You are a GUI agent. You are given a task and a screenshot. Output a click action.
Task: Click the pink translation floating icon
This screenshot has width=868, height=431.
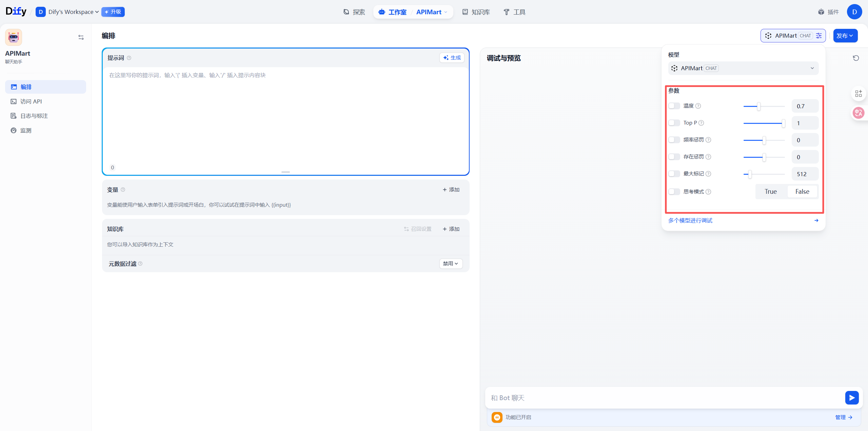858,113
